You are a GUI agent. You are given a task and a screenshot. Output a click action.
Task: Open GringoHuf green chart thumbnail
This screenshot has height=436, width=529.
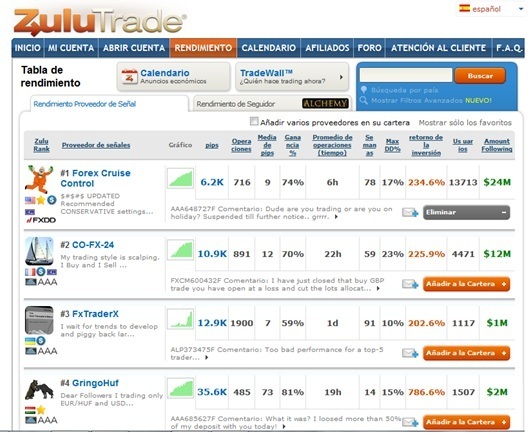[x=180, y=388]
